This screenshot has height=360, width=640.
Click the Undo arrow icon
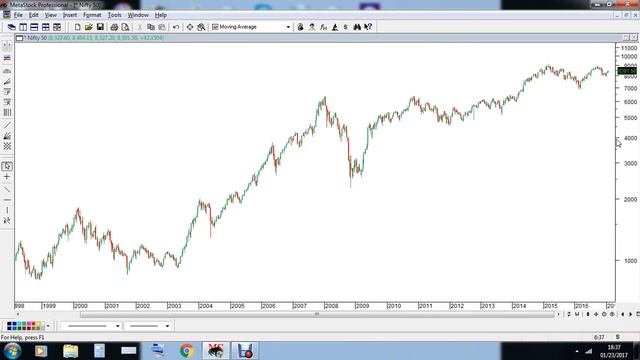(176, 27)
